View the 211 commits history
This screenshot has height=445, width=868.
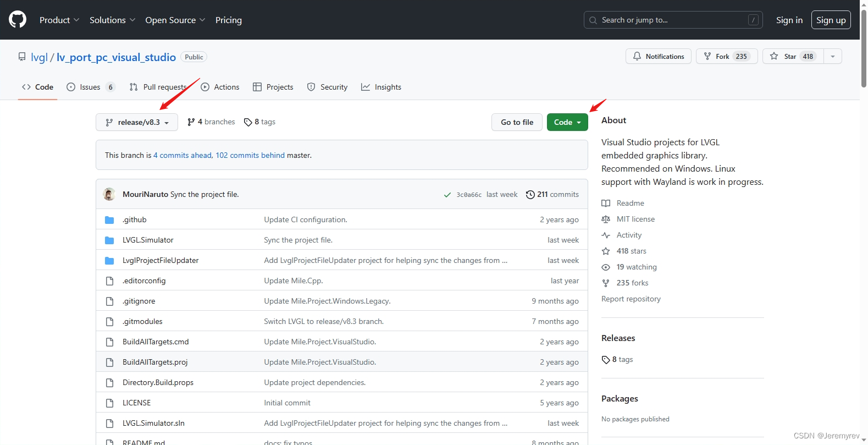pos(552,194)
